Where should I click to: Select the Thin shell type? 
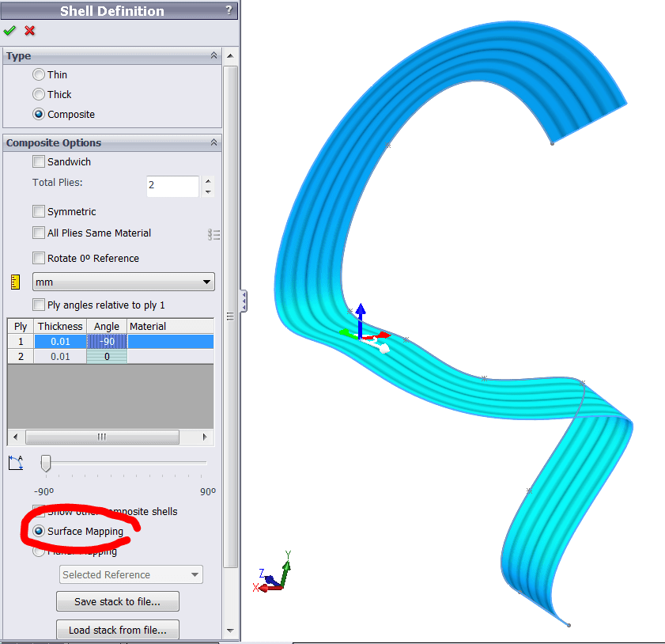point(39,74)
